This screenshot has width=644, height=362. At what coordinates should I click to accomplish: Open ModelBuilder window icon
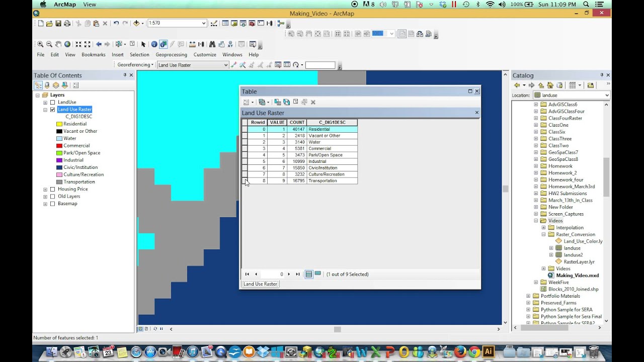pos(281,23)
